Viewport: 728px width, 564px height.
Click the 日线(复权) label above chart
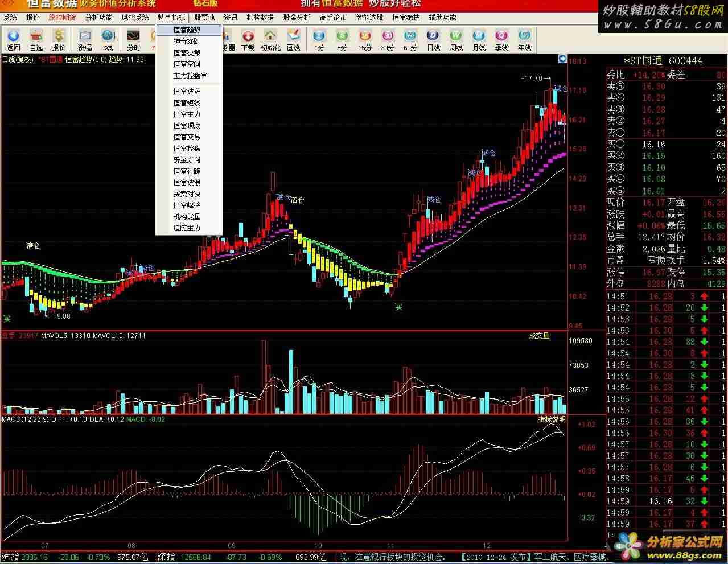tap(17, 59)
